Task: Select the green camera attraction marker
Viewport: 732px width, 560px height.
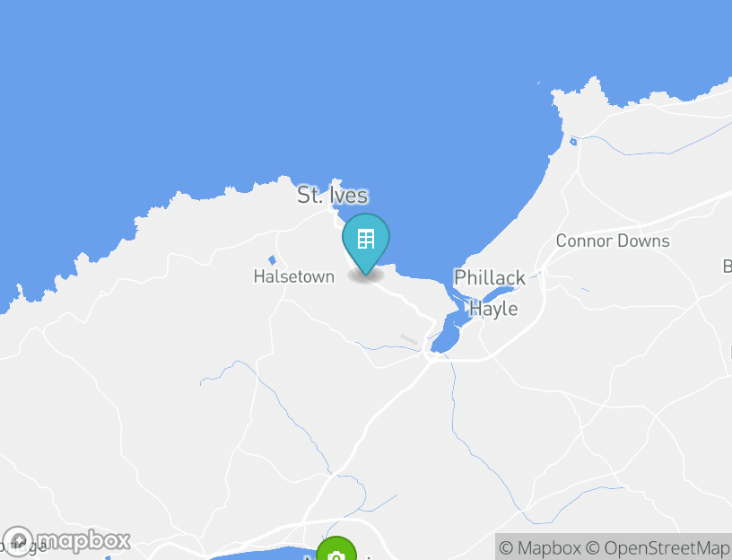Action: coord(336,549)
